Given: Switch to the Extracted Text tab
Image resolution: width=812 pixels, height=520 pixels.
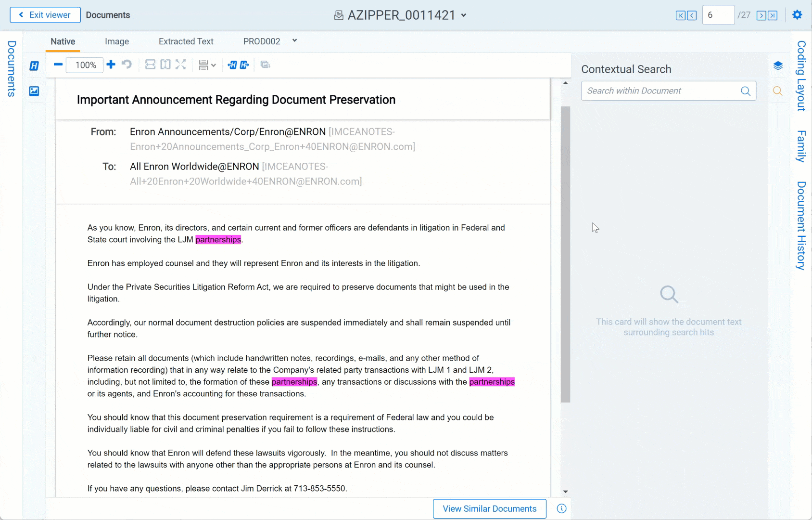Looking at the screenshot, I should [186, 41].
